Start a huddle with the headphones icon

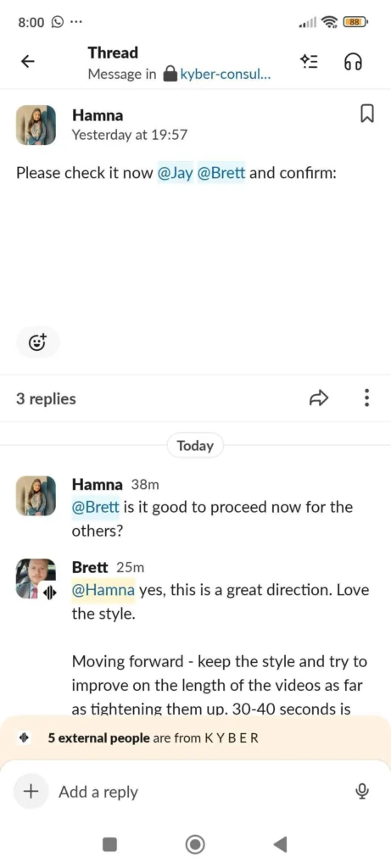coord(354,61)
